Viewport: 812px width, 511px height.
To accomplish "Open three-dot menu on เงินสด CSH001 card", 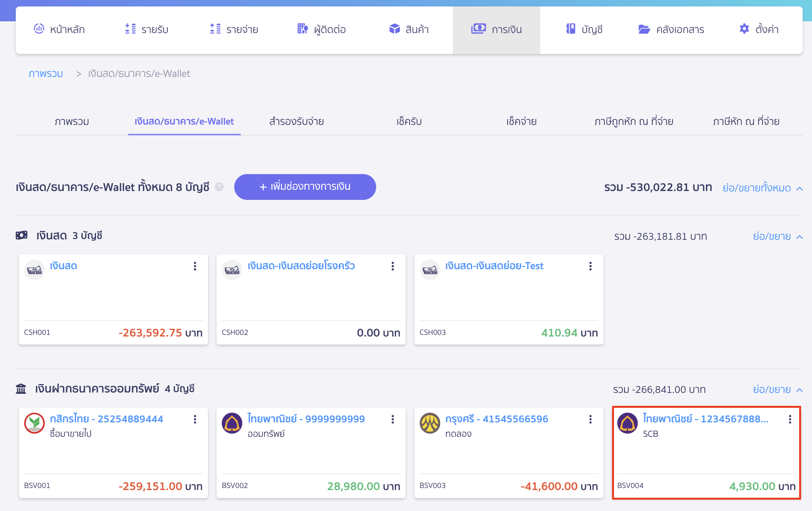I will [195, 266].
